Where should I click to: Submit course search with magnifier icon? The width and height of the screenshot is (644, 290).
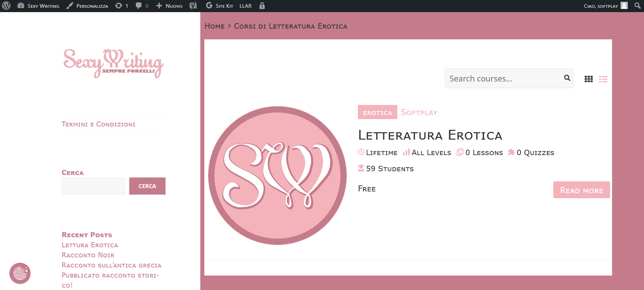[567, 78]
